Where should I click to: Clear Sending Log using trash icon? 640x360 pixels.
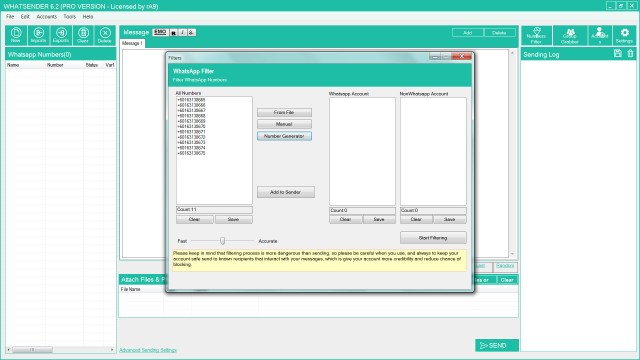coord(630,53)
